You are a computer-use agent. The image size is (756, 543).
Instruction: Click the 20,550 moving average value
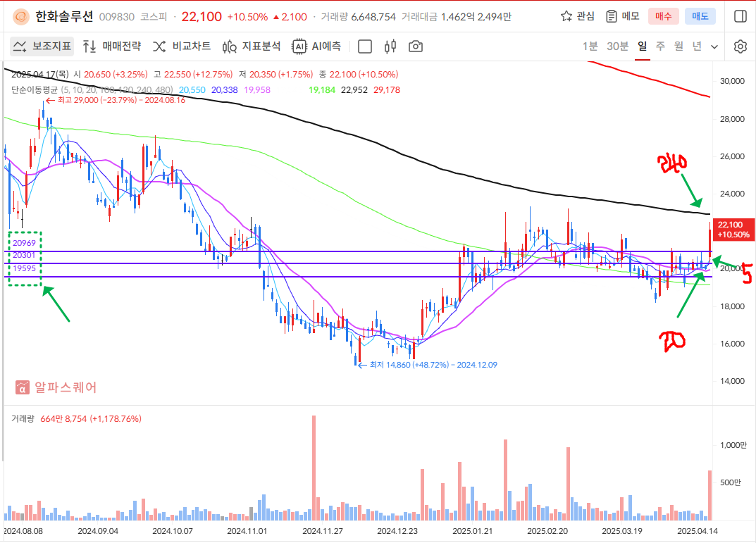(x=192, y=89)
